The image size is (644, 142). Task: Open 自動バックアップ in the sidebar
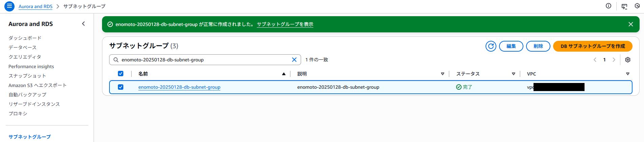click(x=27, y=95)
